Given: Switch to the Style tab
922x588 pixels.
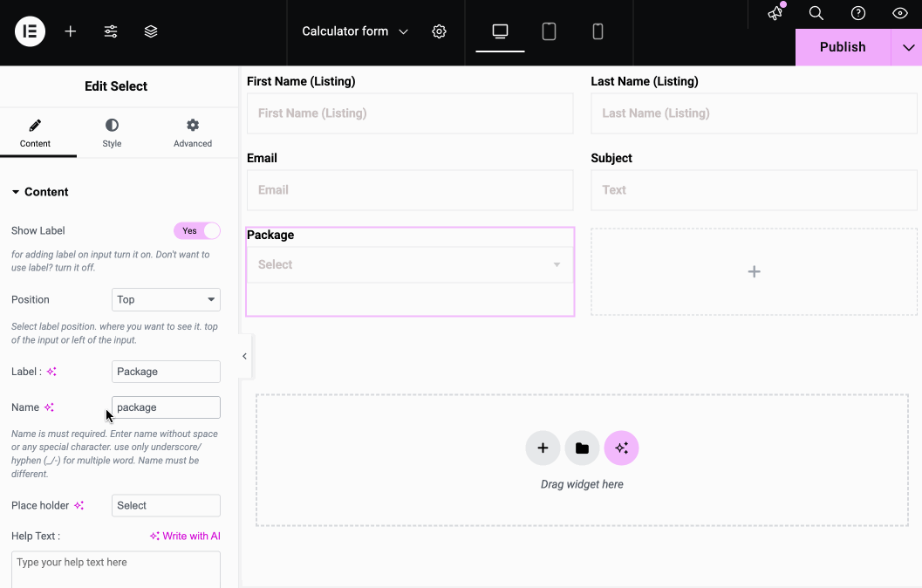Looking at the screenshot, I should point(112,133).
